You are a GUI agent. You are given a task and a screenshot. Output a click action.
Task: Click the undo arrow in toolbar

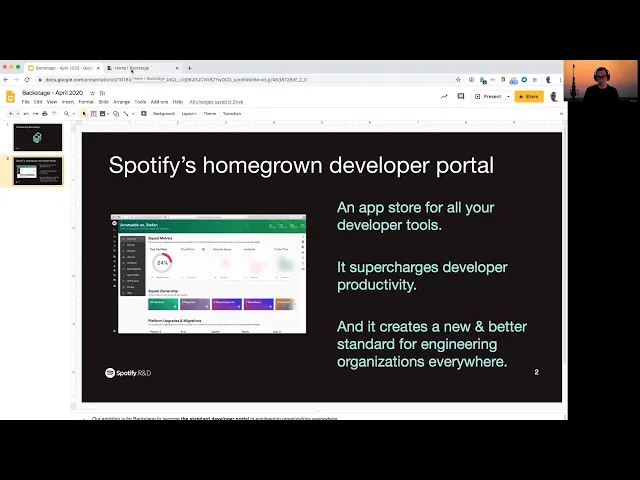tap(26, 113)
